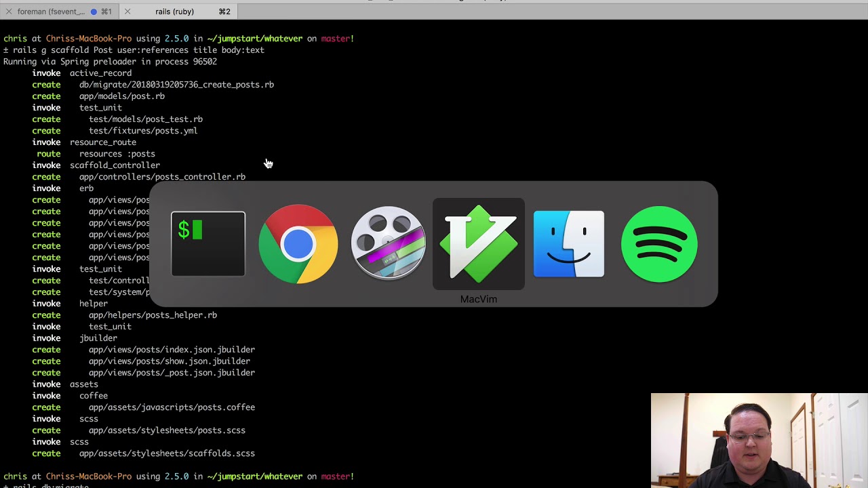Click app/assets/javascripts/posts.coffee path
Image resolution: width=868 pixels, height=488 pixels.
point(172,407)
